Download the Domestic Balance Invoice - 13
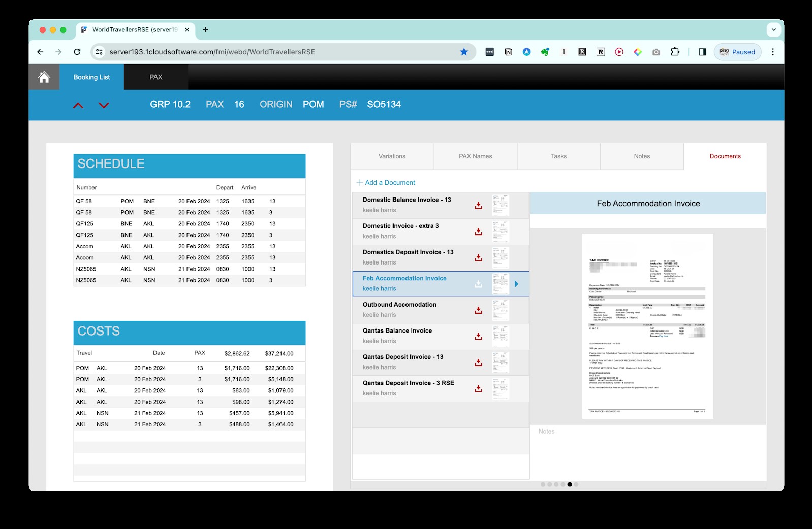812x529 pixels. pos(478,205)
